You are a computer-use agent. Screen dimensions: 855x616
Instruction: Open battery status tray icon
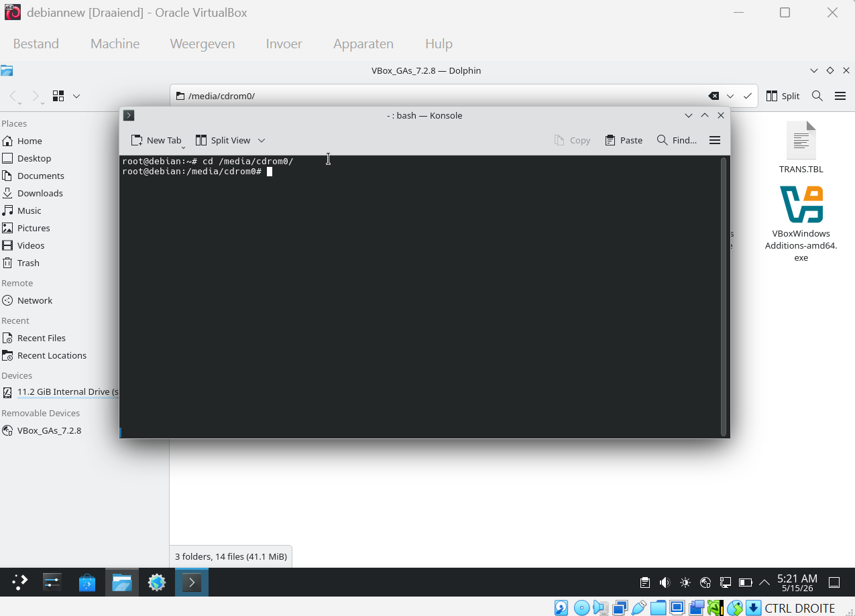tap(746, 582)
